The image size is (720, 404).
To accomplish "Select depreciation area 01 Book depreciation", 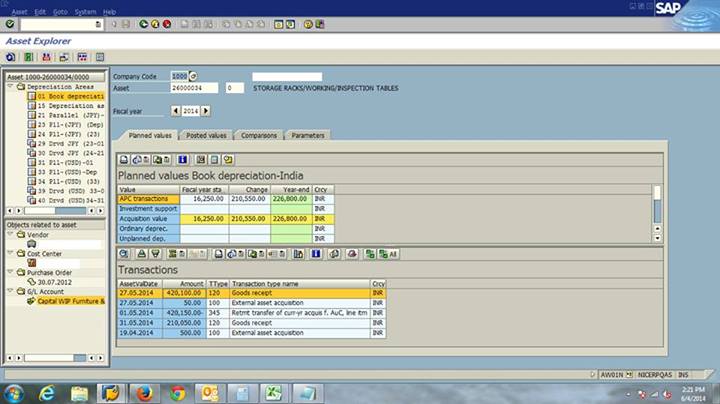I will click(x=66, y=96).
